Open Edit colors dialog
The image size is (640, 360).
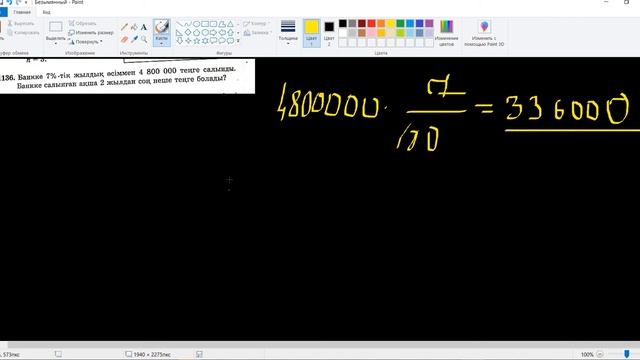447,33
